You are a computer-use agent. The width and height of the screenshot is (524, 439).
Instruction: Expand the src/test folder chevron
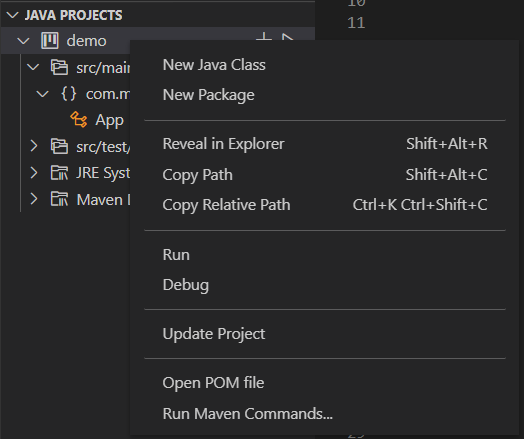34,146
